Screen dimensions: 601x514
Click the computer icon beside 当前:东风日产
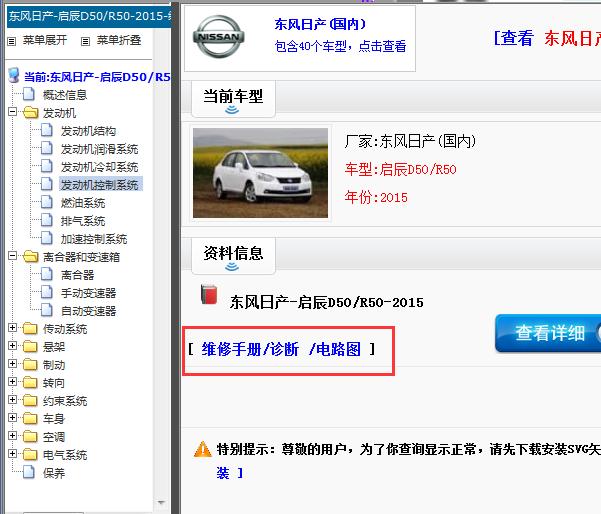point(14,76)
